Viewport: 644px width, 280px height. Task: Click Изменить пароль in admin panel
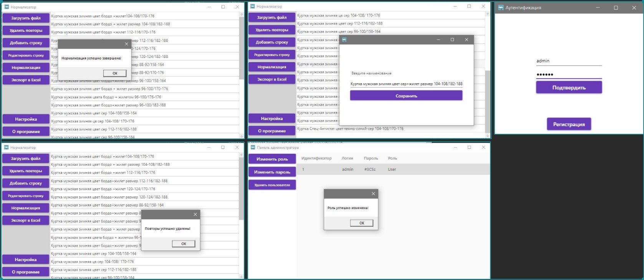pos(272,172)
